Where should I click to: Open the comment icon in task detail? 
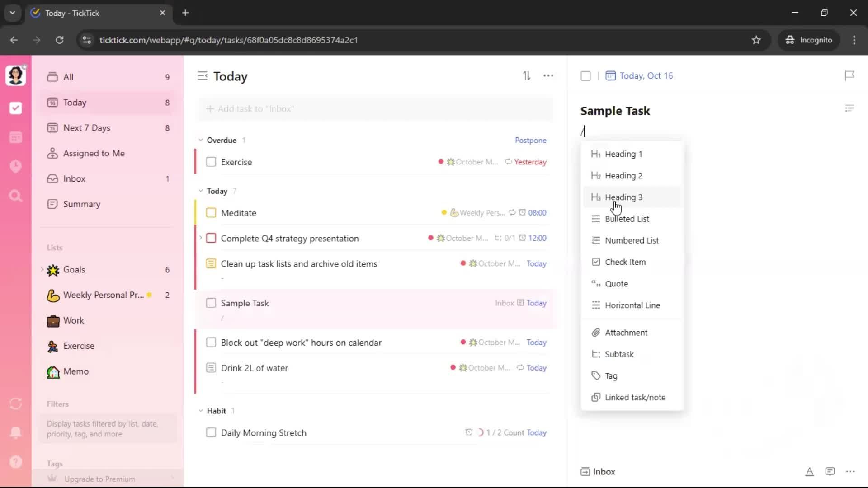[830, 472]
